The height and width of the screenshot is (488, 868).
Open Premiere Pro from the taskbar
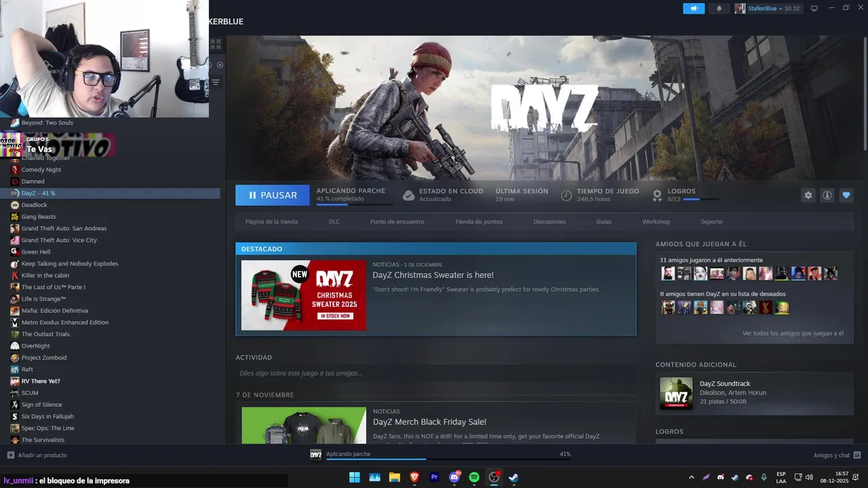(x=434, y=477)
